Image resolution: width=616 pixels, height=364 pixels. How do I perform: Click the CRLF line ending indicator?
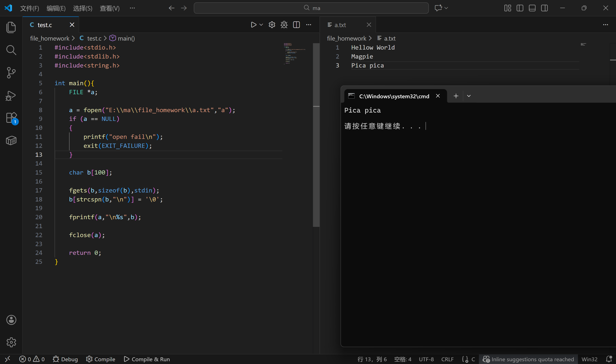click(447, 359)
